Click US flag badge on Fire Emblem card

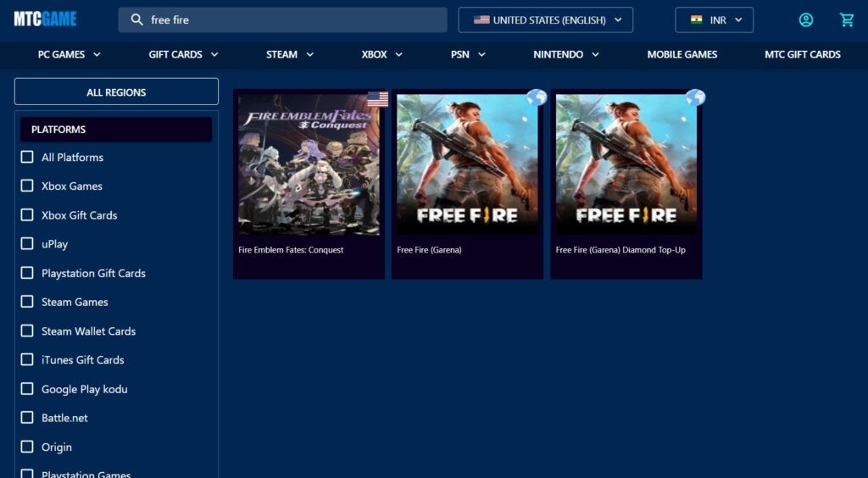378,99
